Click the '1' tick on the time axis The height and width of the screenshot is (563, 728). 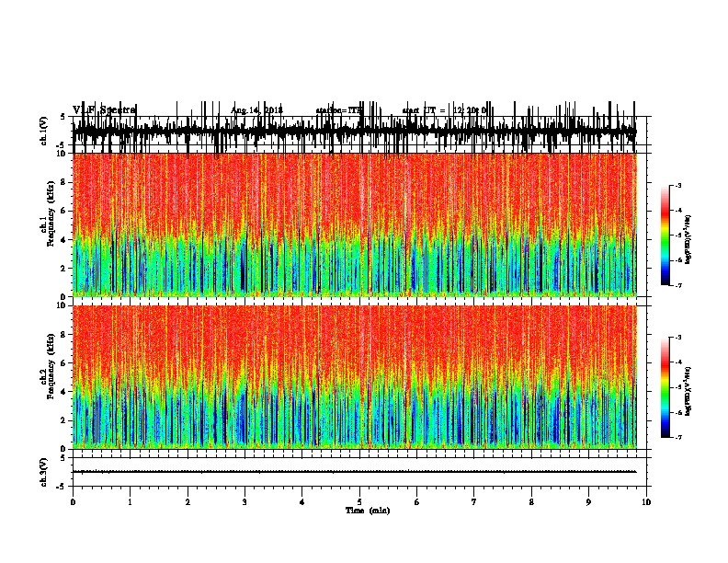[x=130, y=502]
